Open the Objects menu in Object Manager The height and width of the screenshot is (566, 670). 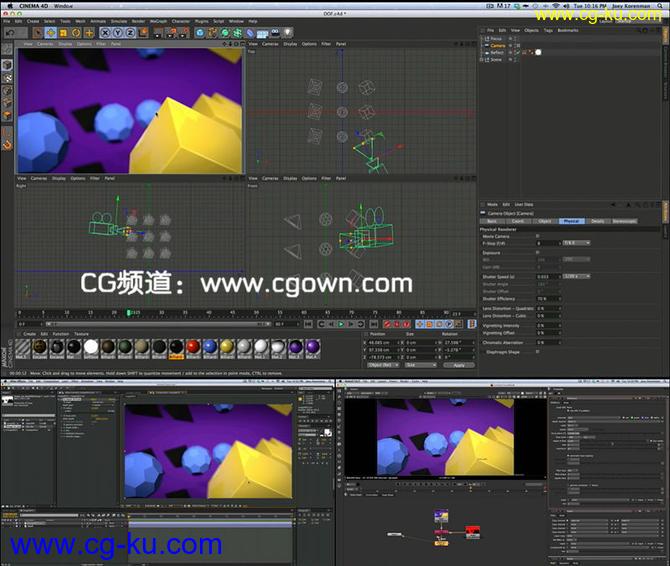[x=531, y=30]
